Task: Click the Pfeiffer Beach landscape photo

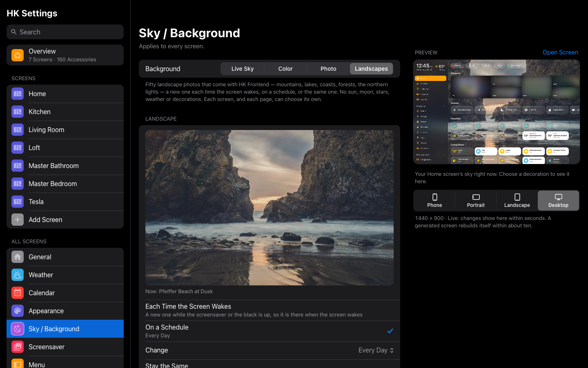Action: pyautogui.click(x=269, y=208)
